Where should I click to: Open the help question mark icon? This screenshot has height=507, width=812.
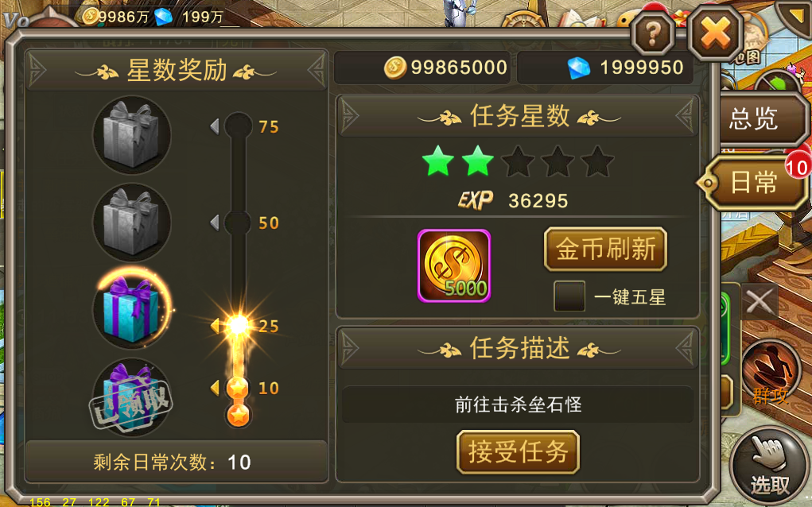(x=653, y=33)
